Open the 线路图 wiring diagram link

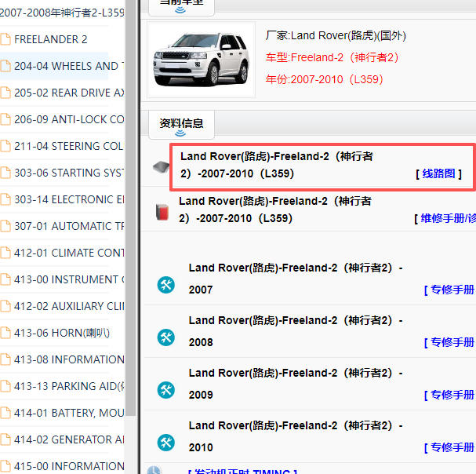point(438,173)
